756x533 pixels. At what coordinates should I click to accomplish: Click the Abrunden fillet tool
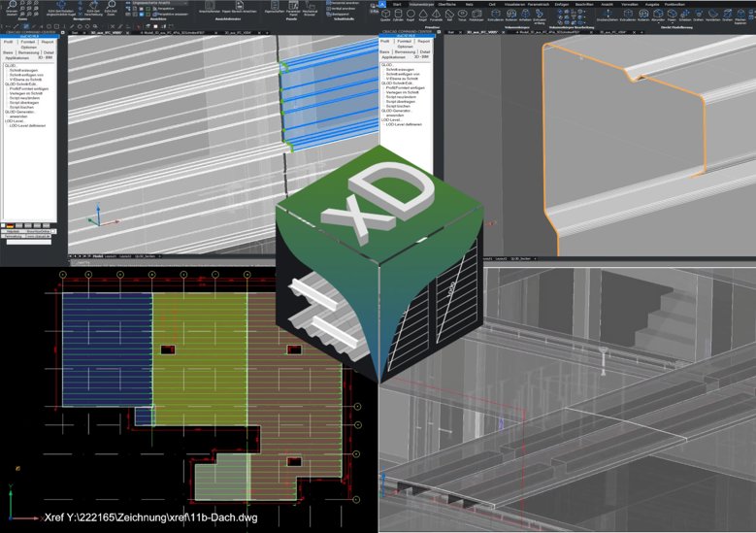click(658, 16)
